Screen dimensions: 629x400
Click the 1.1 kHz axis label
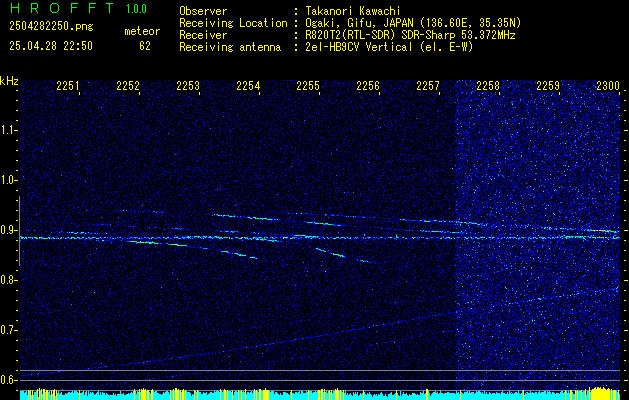(8, 130)
